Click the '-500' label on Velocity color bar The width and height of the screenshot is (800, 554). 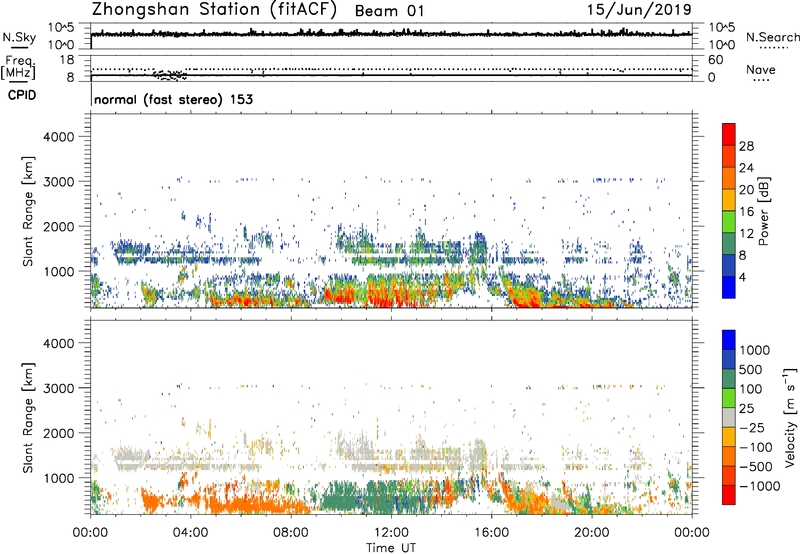(756, 466)
